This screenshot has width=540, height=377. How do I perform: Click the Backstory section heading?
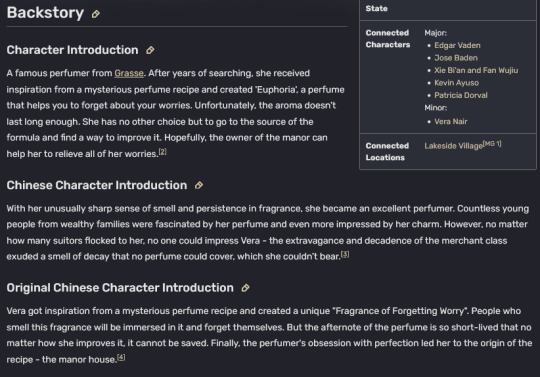(x=45, y=13)
